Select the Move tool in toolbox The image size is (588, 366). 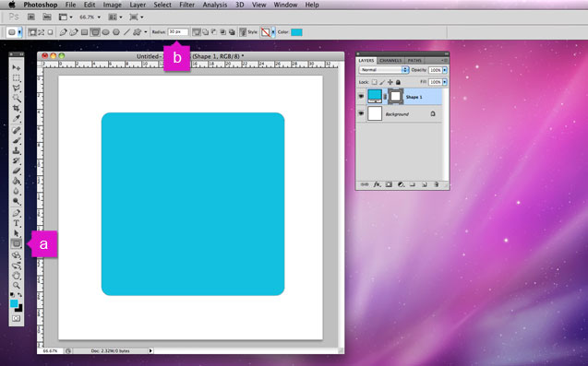click(16, 67)
